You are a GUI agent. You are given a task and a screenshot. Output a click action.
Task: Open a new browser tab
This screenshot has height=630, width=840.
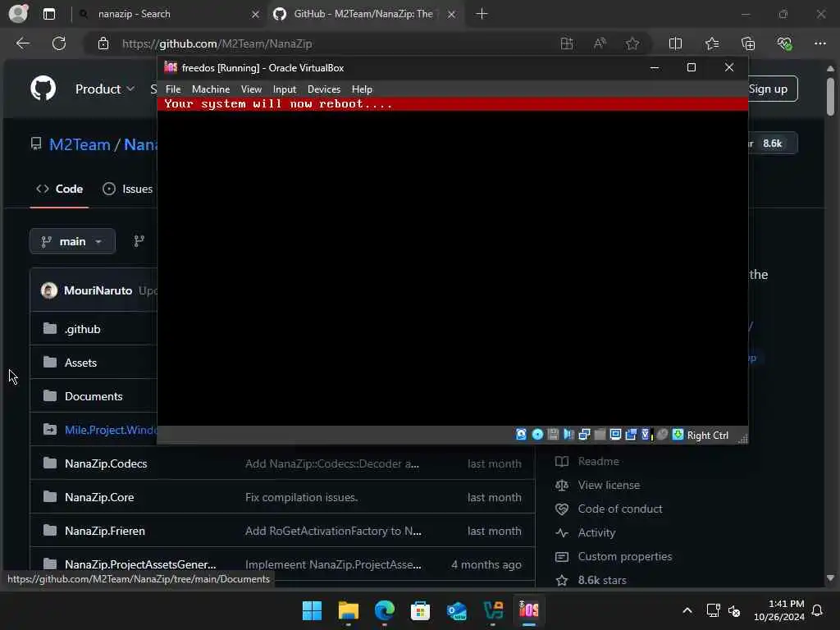(x=482, y=14)
